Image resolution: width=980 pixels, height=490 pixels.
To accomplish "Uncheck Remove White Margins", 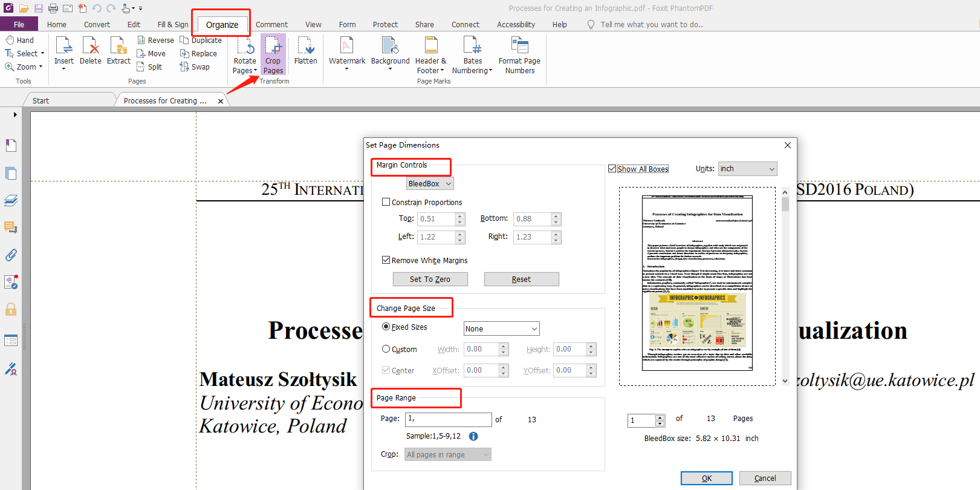I will 386,260.
